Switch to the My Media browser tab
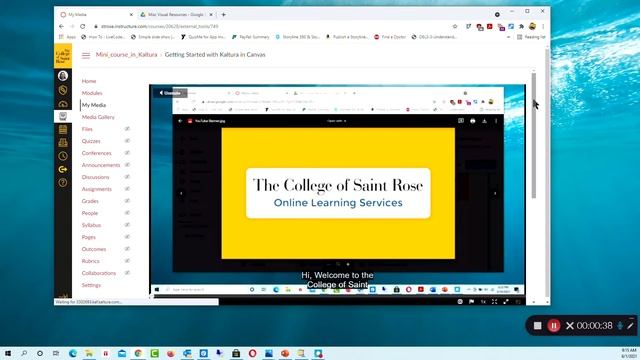640x360 pixels. pos(96,14)
